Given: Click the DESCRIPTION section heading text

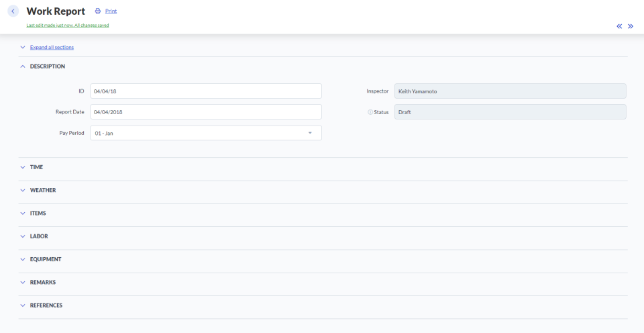Looking at the screenshot, I should point(47,66).
